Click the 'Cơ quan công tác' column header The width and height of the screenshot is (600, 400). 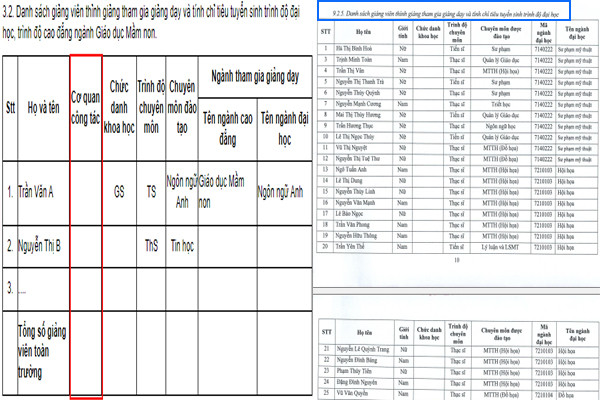86,108
